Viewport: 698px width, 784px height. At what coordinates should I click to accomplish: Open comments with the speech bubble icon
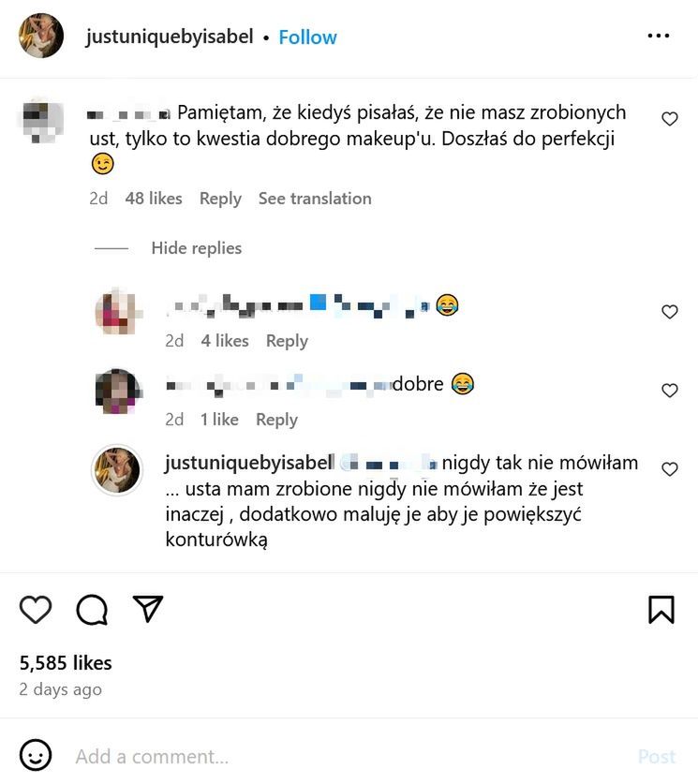[x=92, y=610]
